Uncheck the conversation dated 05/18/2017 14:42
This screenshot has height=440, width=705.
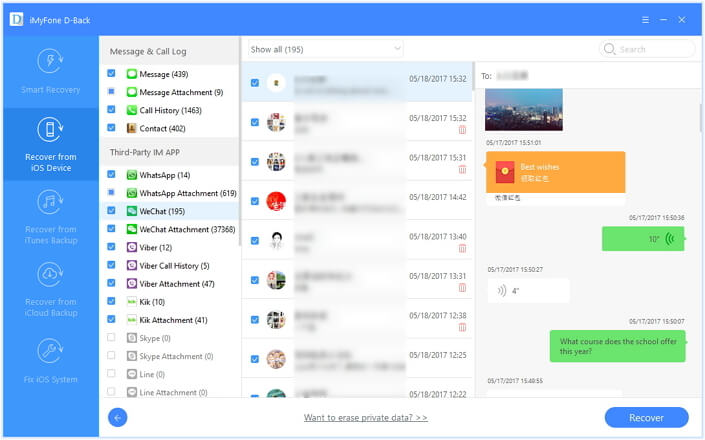coord(254,201)
